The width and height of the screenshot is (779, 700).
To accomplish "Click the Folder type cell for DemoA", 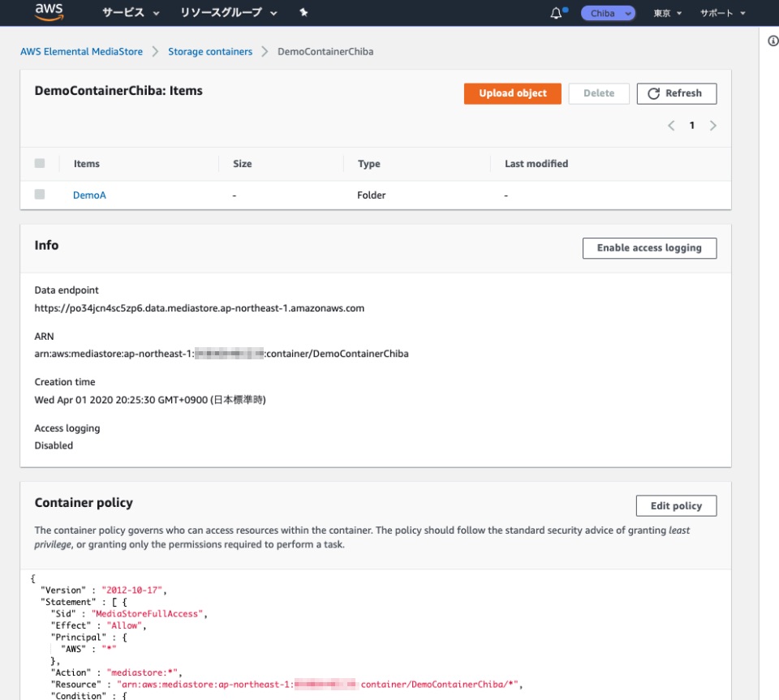I will click(371, 195).
